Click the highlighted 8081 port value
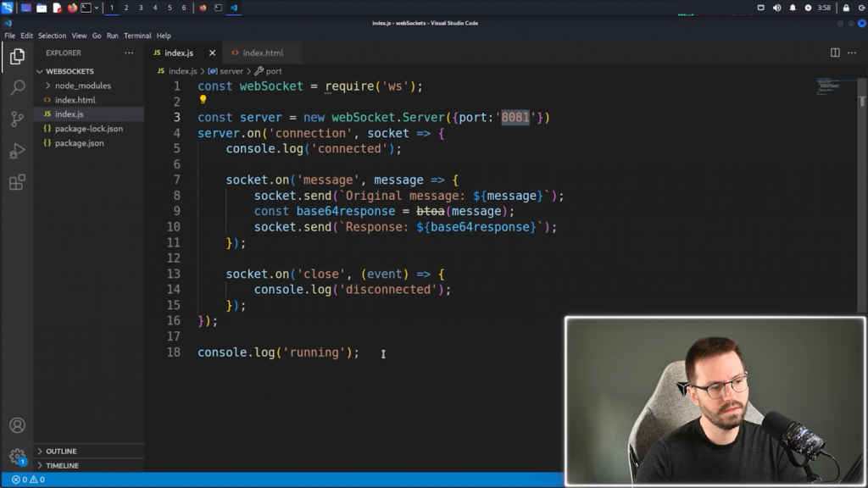The height and width of the screenshot is (488, 868). coord(515,117)
